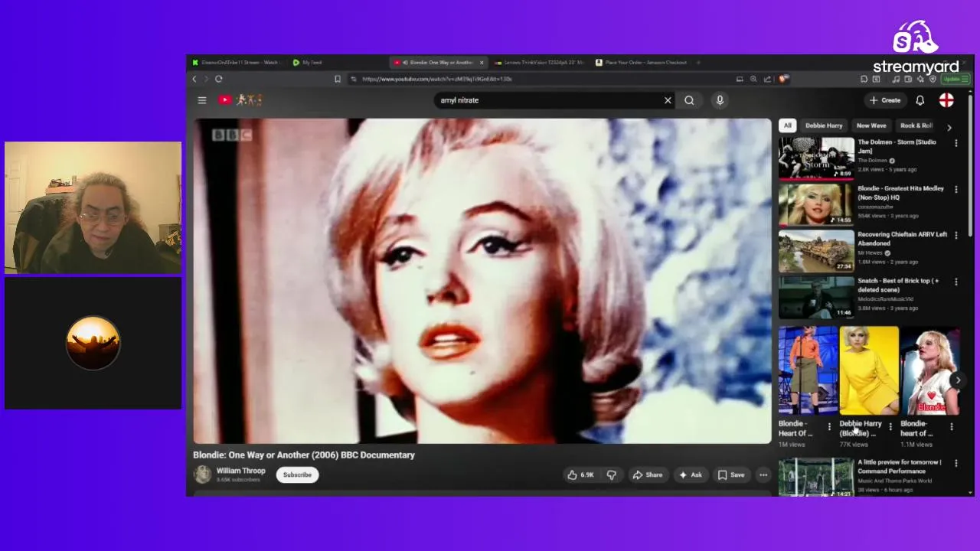Open the yellow Debbie Harry short thumbnail

tap(869, 370)
